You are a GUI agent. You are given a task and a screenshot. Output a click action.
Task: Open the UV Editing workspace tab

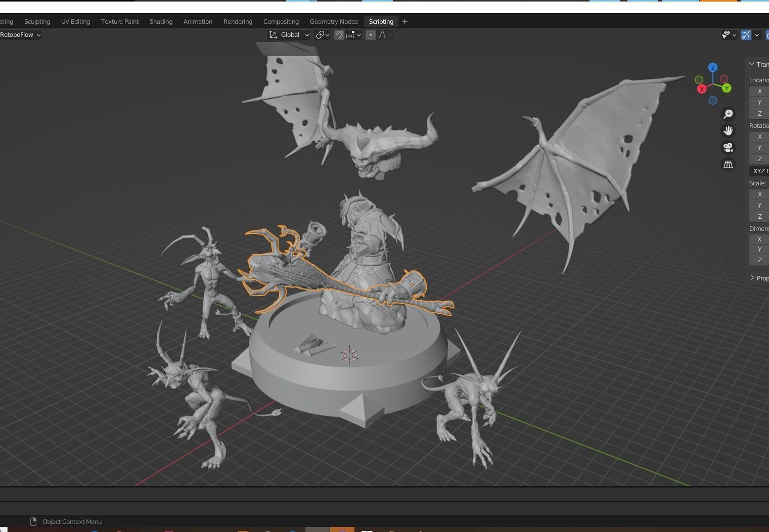(x=75, y=21)
